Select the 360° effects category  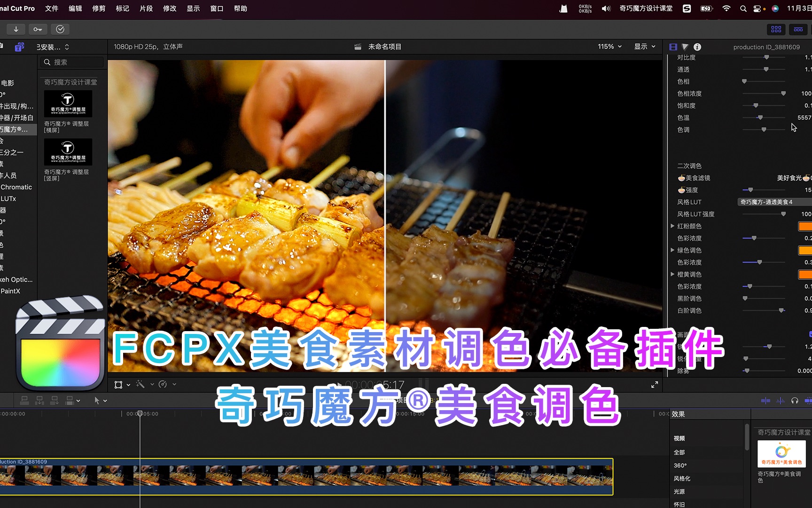click(680, 466)
